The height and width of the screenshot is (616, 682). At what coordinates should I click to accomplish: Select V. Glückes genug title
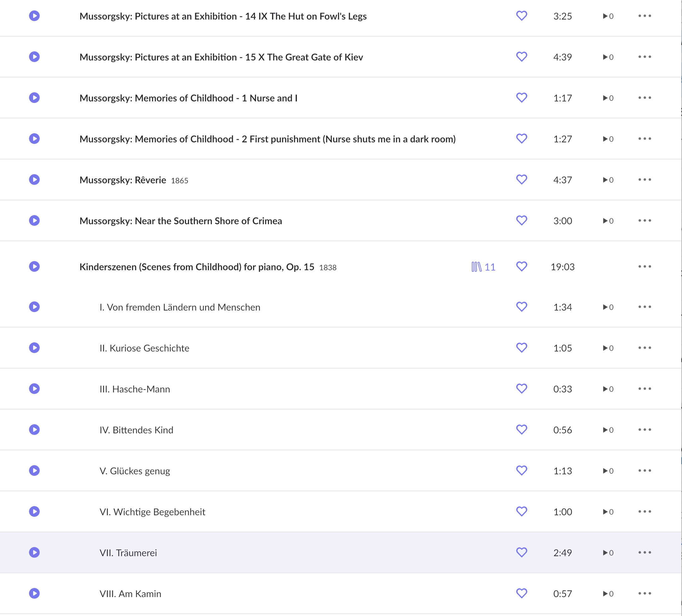tap(135, 471)
